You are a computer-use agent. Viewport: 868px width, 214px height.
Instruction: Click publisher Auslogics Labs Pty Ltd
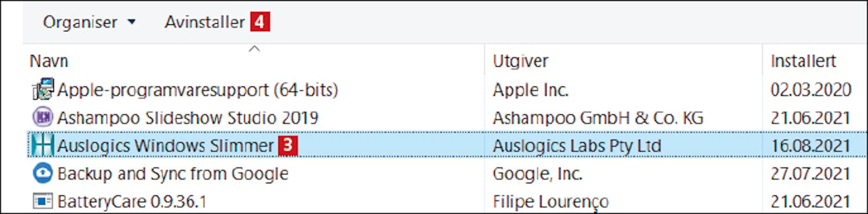coord(576,146)
